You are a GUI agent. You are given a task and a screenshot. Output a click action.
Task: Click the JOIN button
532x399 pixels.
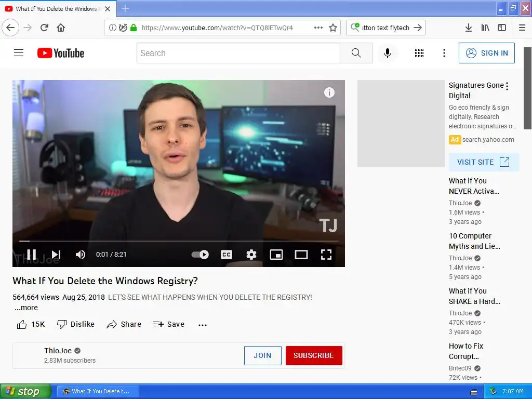click(262, 355)
